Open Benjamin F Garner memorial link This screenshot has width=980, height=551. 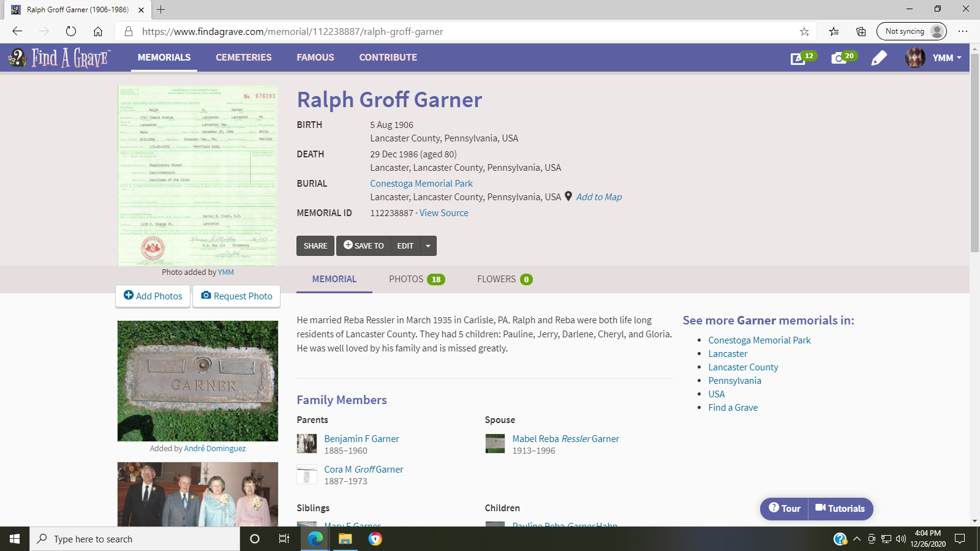click(361, 438)
